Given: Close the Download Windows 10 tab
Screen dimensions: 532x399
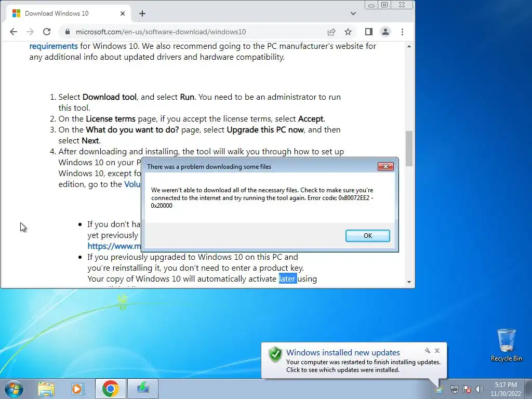Looking at the screenshot, I should click(123, 14).
